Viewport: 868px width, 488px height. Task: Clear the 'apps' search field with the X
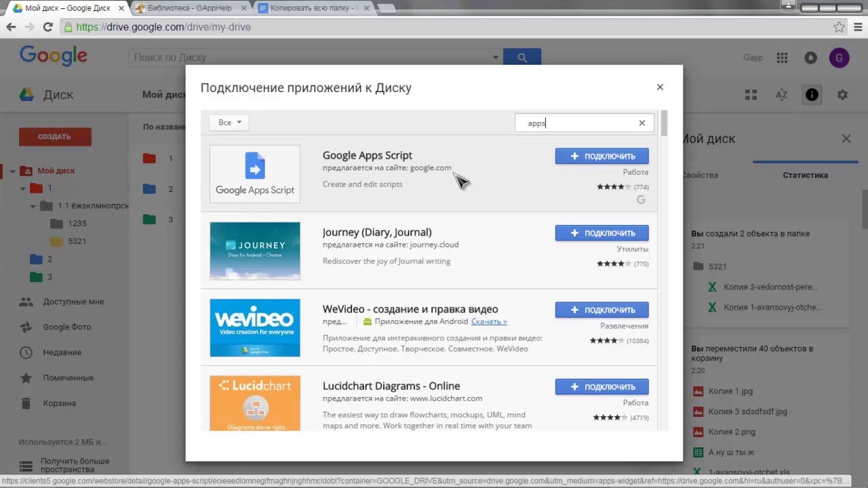[x=642, y=123]
